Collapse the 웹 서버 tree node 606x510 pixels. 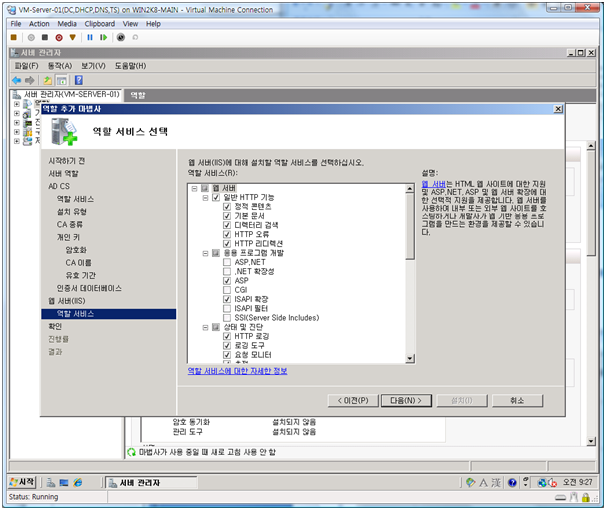click(x=195, y=189)
